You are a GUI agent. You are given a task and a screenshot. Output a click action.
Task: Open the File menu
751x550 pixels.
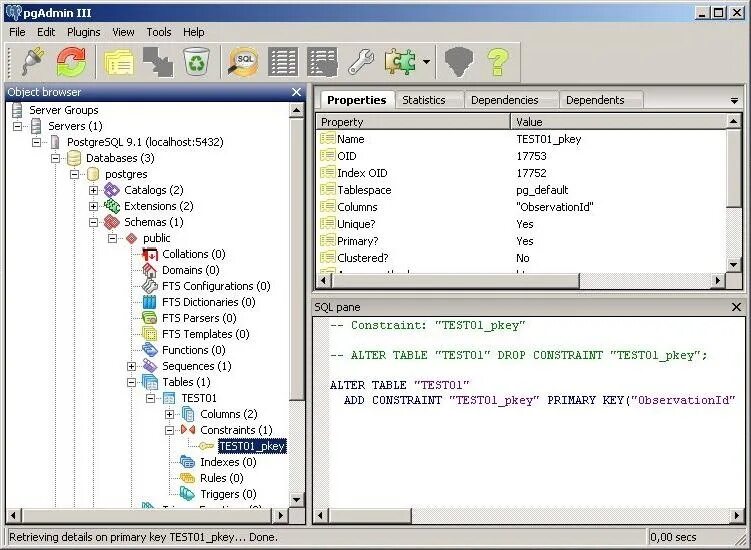click(x=17, y=32)
